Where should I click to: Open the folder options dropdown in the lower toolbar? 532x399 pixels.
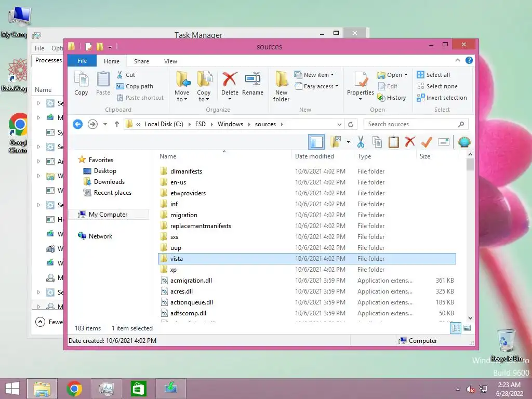[x=348, y=142]
